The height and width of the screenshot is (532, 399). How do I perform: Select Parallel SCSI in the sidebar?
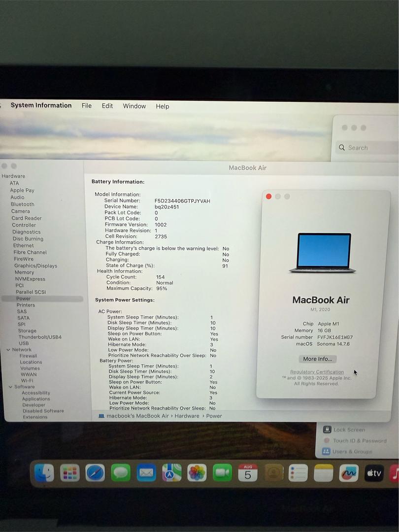(31, 292)
